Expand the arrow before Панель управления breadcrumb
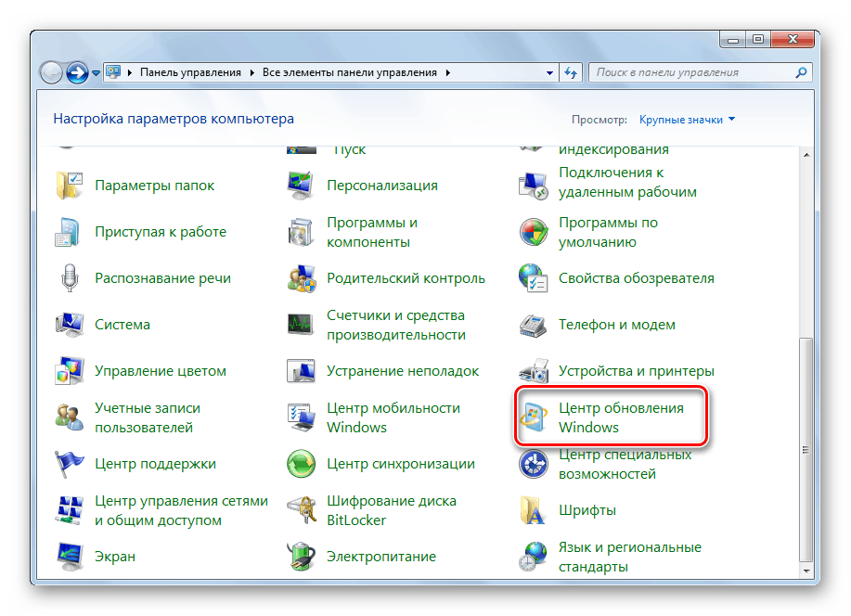The width and height of the screenshot is (851, 616). coord(130,72)
